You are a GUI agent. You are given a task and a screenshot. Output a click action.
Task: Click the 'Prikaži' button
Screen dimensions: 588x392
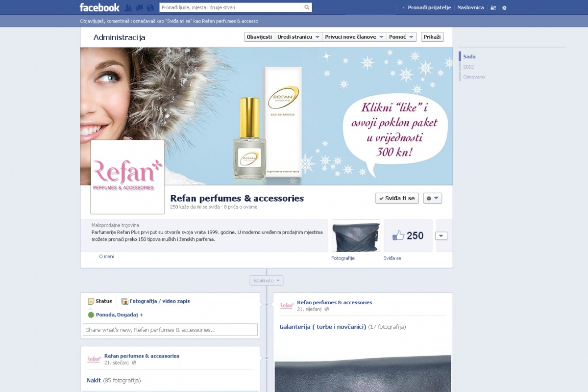tap(432, 37)
